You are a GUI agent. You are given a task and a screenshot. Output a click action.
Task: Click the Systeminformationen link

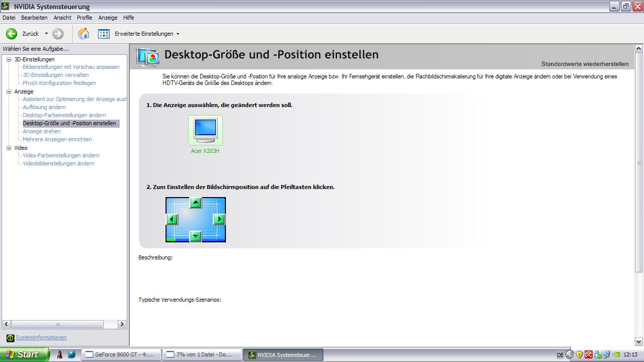tap(41, 337)
